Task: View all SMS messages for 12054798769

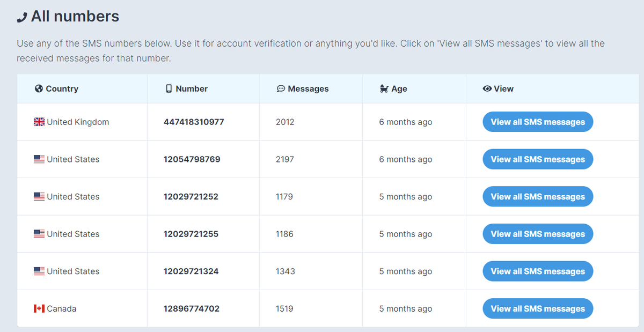Action: pyautogui.click(x=538, y=159)
